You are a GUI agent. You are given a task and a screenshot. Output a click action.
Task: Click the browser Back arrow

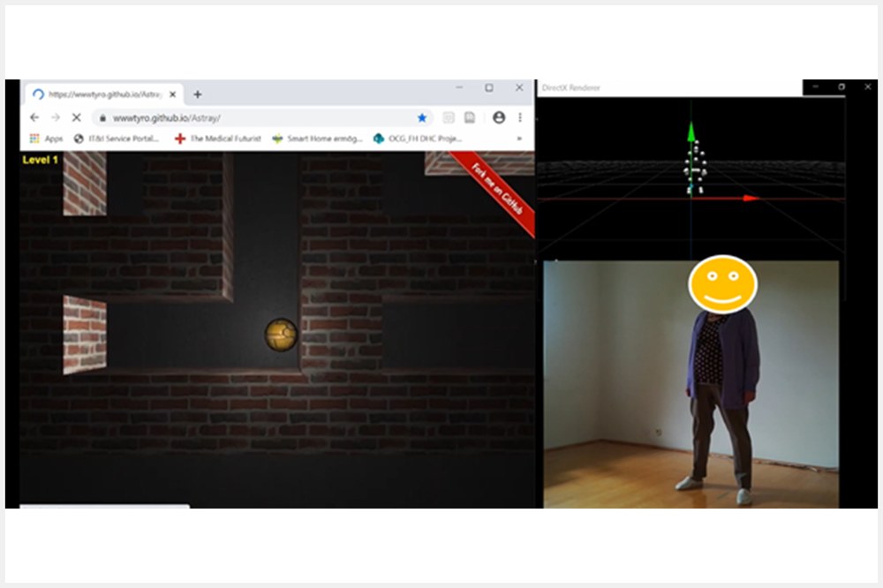(34, 117)
